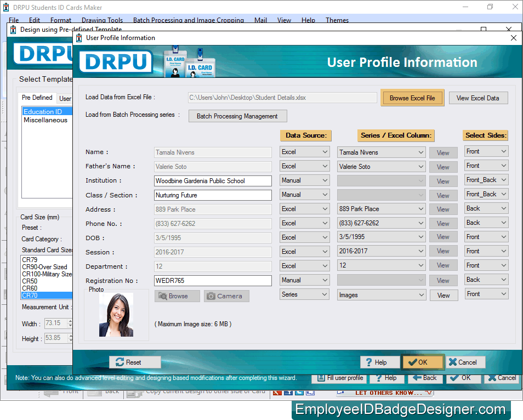
Task: Open Address data source dropdown
Action: pos(304,209)
